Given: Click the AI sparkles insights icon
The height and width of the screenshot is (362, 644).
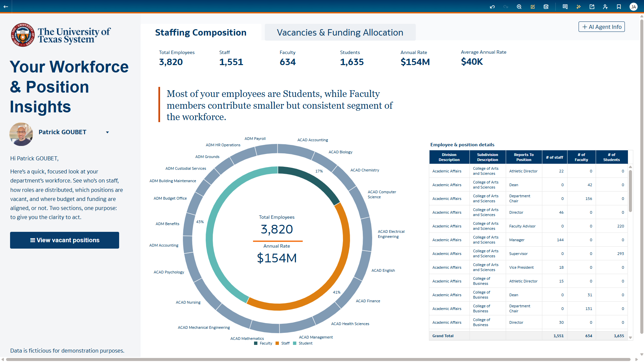Looking at the screenshot, I should click(579, 7).
